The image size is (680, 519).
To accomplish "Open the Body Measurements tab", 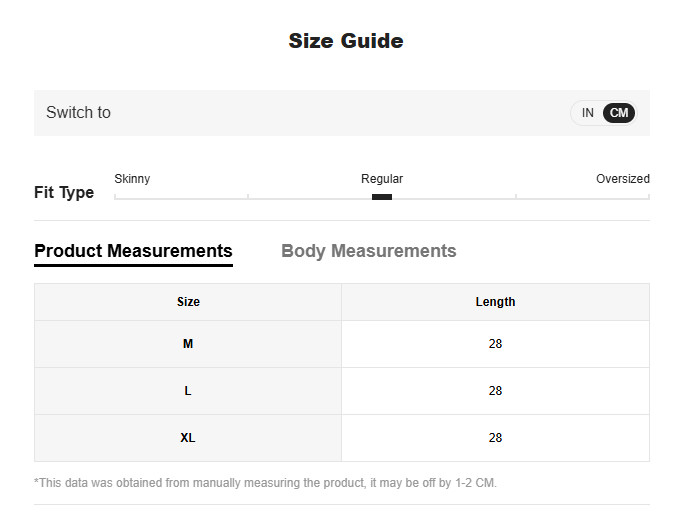I will click(368, 251).
